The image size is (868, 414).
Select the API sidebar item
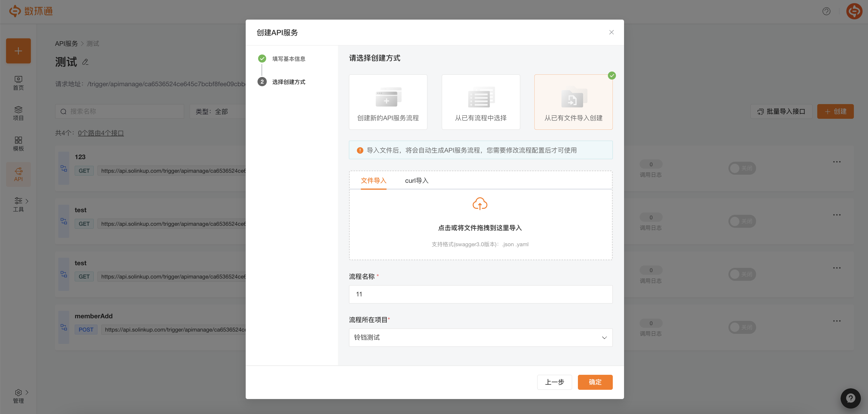click(18, 174)
